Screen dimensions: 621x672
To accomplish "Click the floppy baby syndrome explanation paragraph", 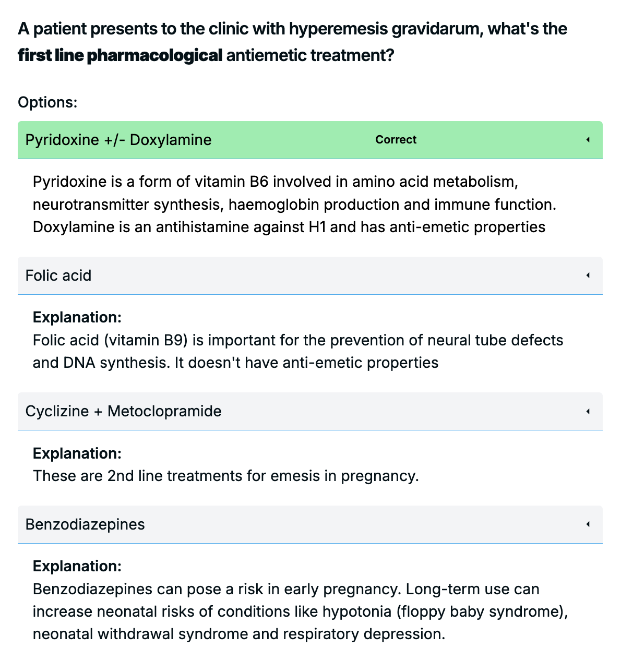I will click(x=300, y=611).
